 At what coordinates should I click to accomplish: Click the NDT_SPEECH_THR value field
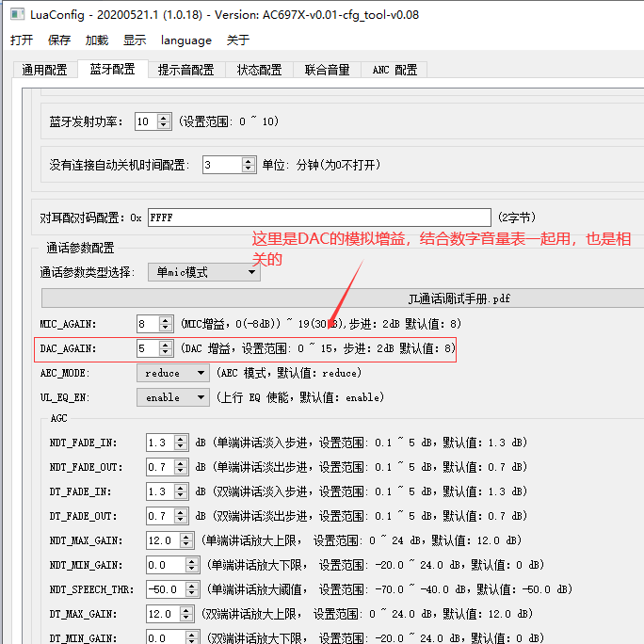click(166, 589)
